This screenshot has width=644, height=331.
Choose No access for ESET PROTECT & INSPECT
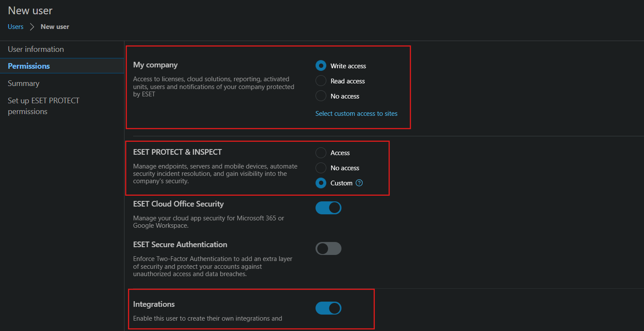coord(321,168)
